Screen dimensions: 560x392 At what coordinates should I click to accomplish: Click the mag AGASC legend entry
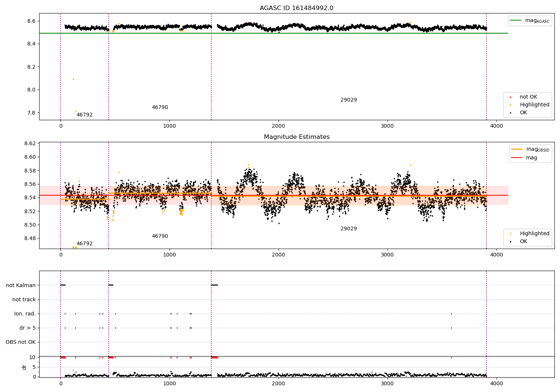click(530, 21)
